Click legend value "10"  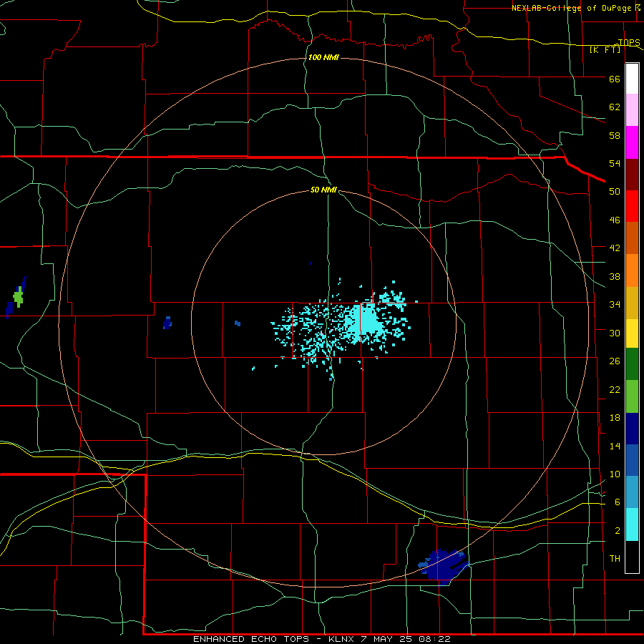615,474
